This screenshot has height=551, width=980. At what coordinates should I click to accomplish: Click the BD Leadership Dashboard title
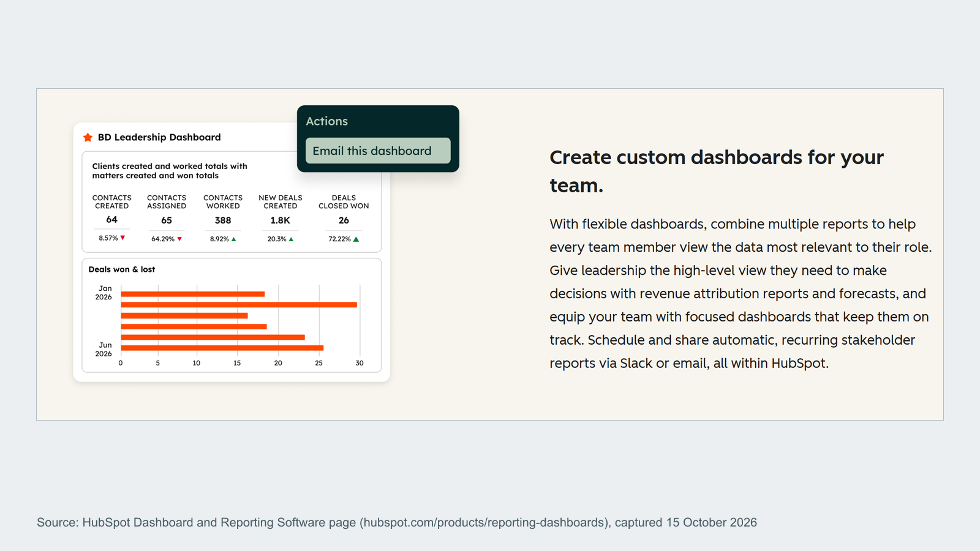pyautogui.click(x=159, y=137)
